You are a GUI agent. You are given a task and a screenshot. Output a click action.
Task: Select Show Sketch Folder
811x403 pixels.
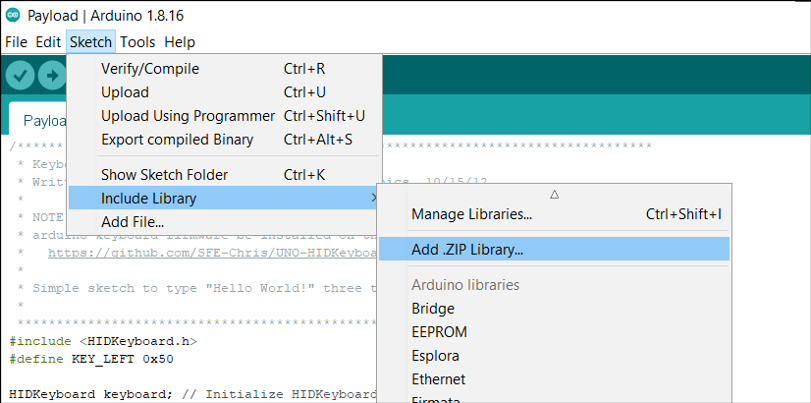coord(224,175)
